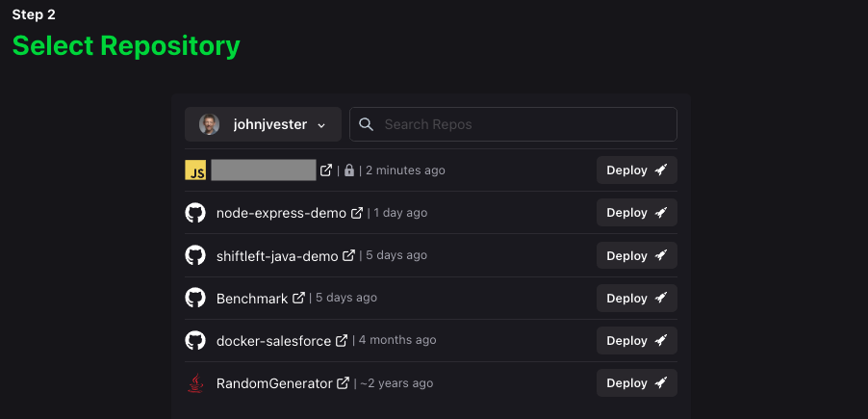Viewport: 868px width, 419px height.
Task: Click the JS logo icon
Action: (x=195, y=170)
